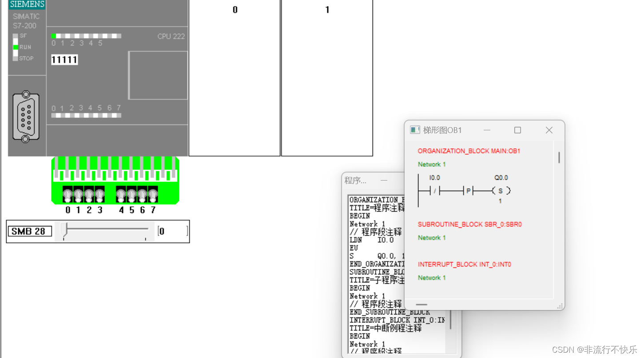Click the LDN I0.0 line in the program window
This screenshot has width=644, height=358.
point(372,240)
